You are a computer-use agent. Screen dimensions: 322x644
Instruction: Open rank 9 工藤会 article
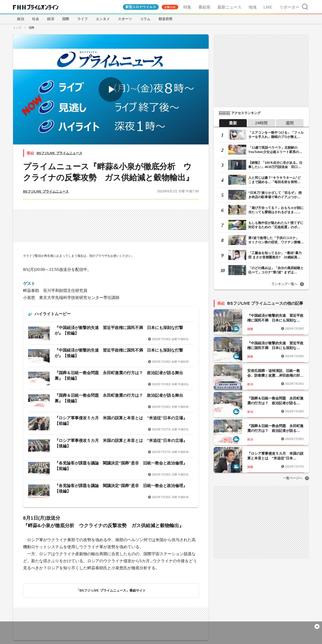pyautogui.click(x=261, y=255)
